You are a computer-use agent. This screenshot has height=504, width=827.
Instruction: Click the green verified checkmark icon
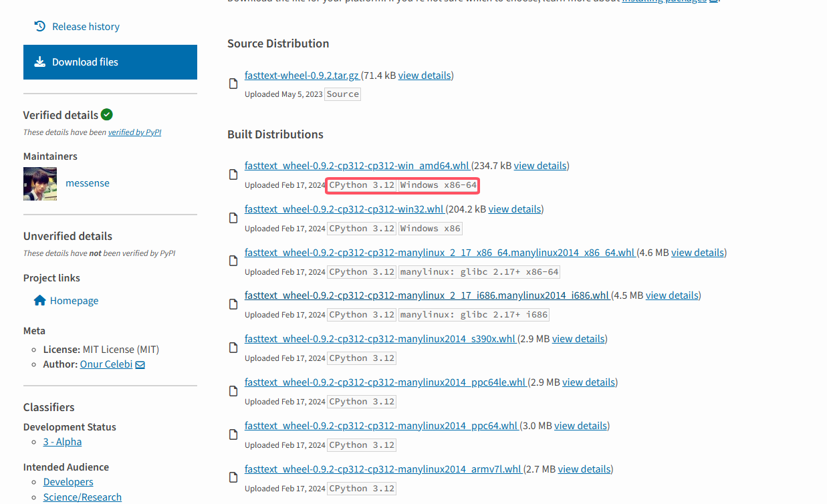(x=107, y=115)
